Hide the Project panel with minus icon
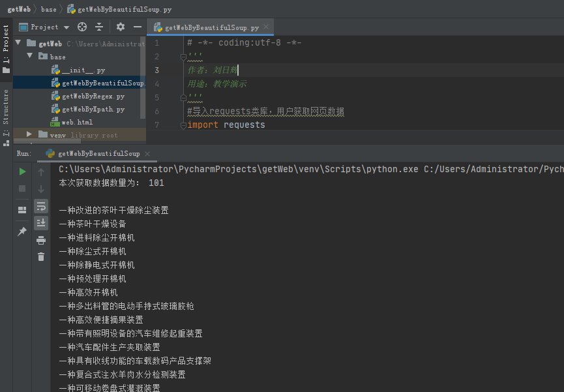564x392 pixels. 138,27
